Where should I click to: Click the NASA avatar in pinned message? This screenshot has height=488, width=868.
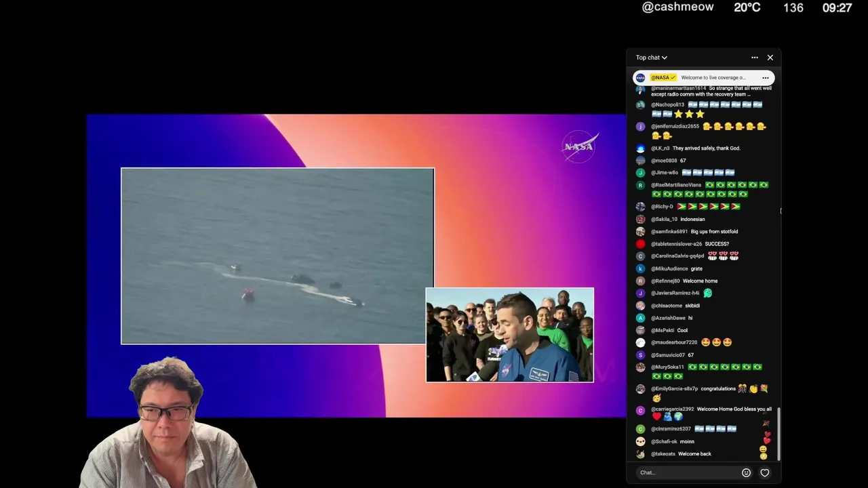coord(640,77)
